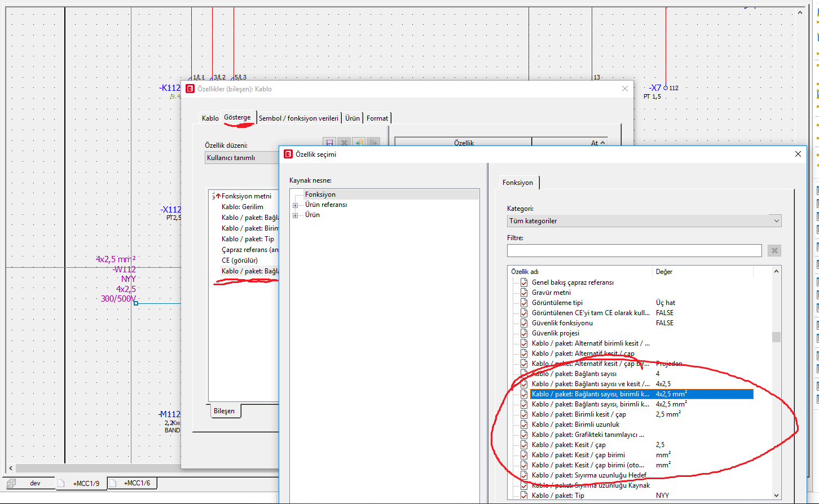Click the Özellik column header in Özellikler dialog
The height and width of the screenshot is (504, 819).
coord(464,143)
